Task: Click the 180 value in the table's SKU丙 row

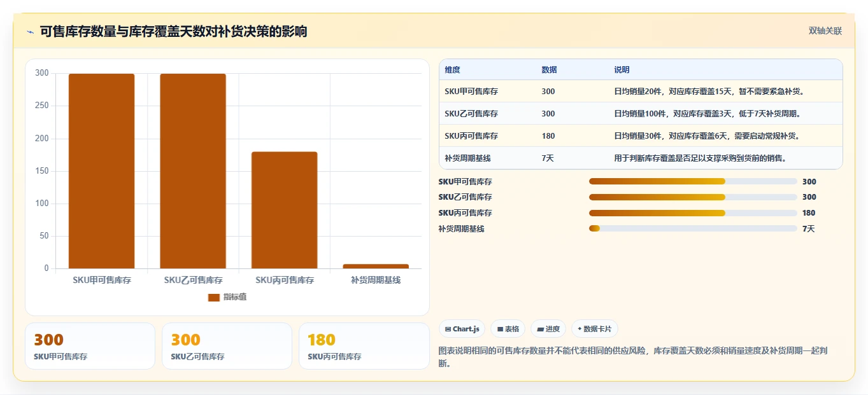Action: 548,136
